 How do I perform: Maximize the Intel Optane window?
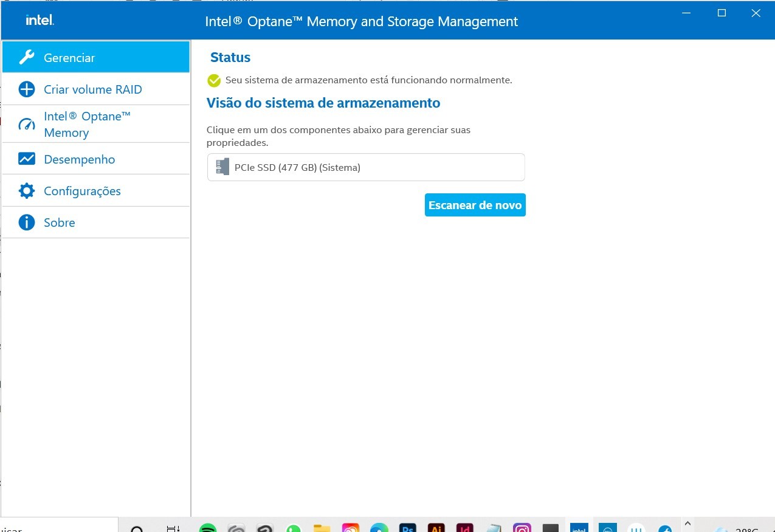(x=722, y=13)
